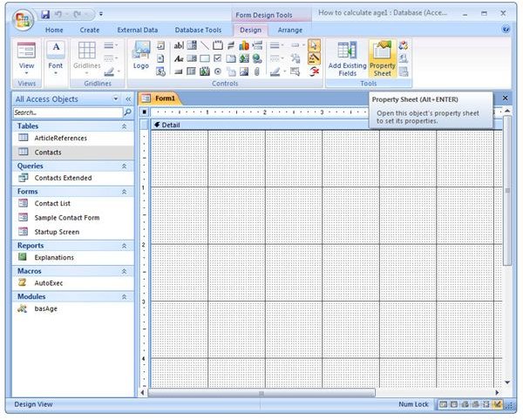The height and width of the screenshot is (420, 523).
Task: Select the Image control icon
Action: pyautogui.click(x=244, y=71)
